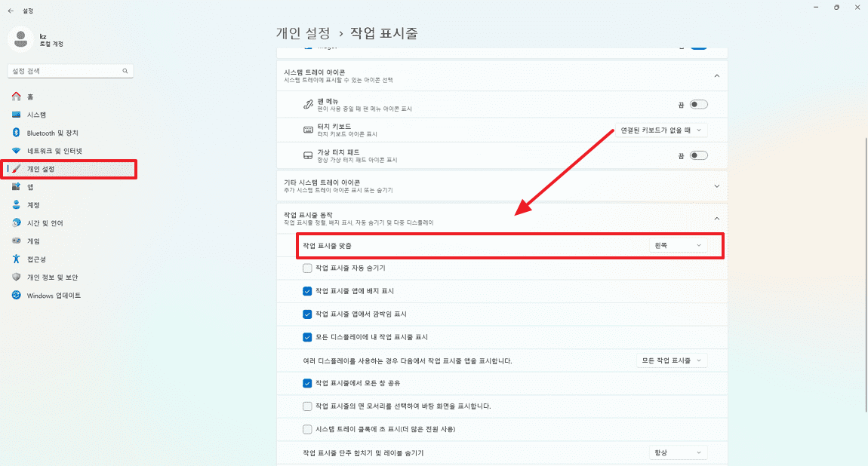Click the 작업 표시줄 breadcrumb title
868x466 pixels.
pyautogui.click(x=384, y=33)
